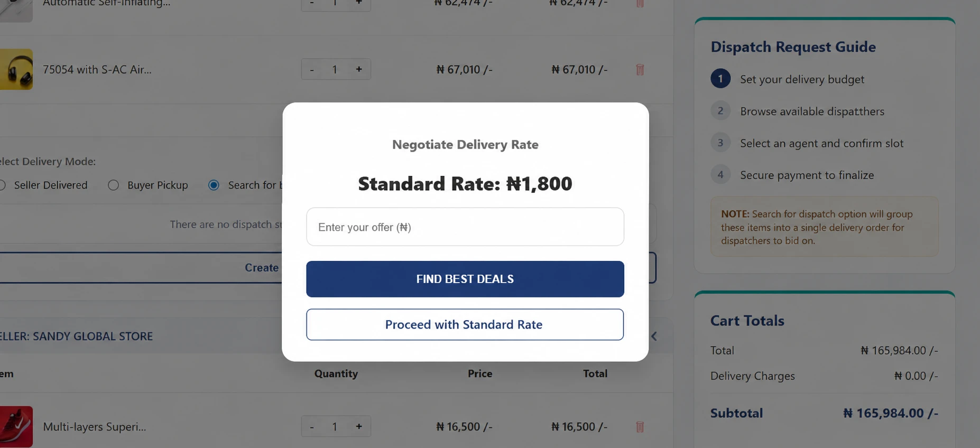Delete the Multi-layers Superi item

click(640, 427)
